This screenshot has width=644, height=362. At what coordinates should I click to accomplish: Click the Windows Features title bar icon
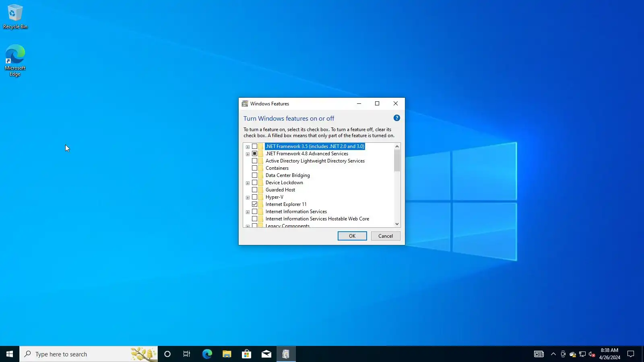[245, 103]
